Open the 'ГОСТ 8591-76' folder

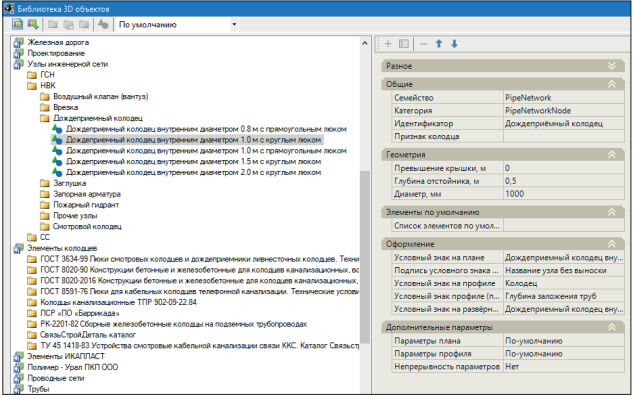199,292
